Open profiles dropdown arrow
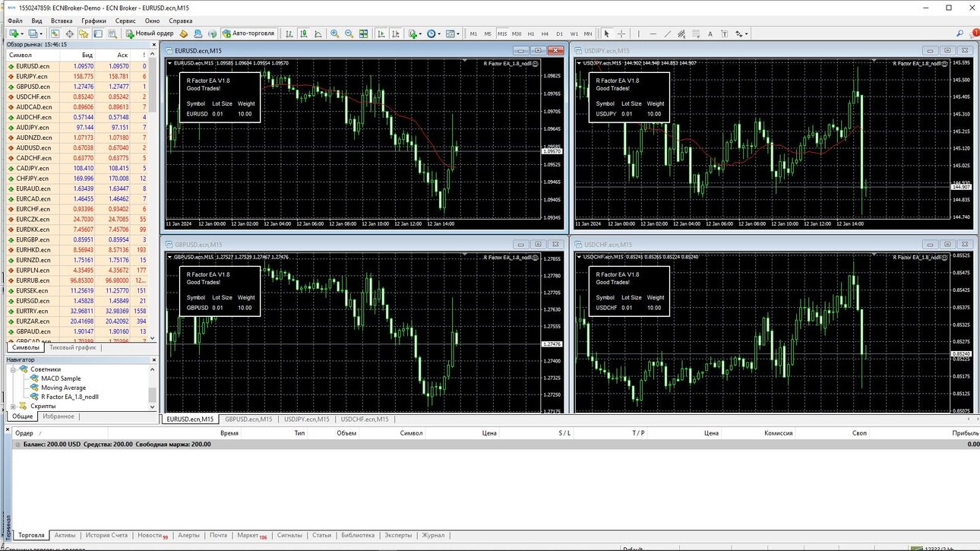The image size is (980, 551). [x=41, y=33]
